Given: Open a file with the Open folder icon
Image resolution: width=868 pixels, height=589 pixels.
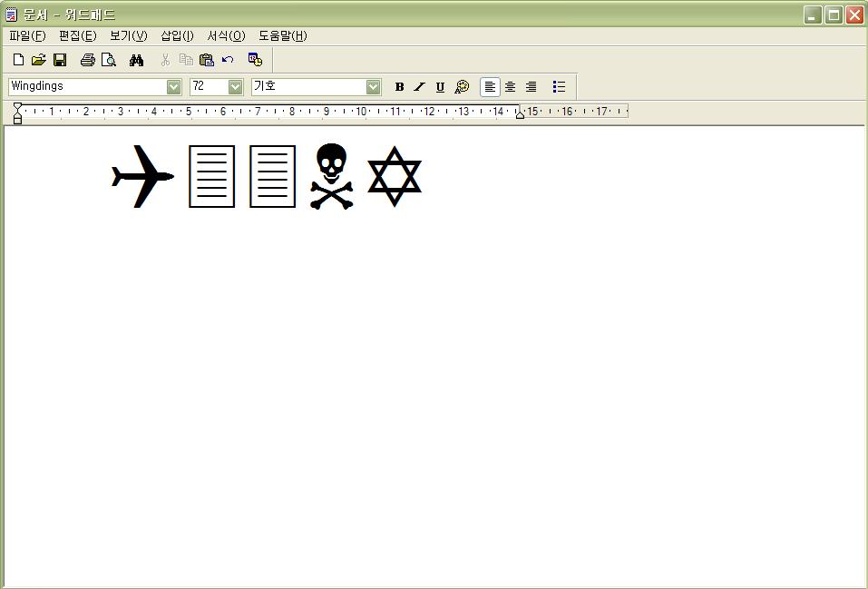Looking at the screenshot, I should pos(38,60).
